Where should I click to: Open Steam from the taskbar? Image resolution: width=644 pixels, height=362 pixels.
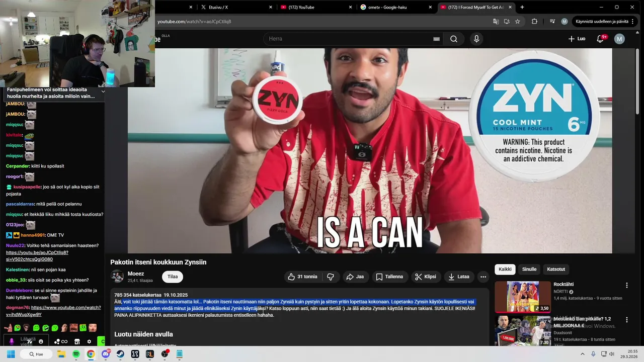pos(120,354)
